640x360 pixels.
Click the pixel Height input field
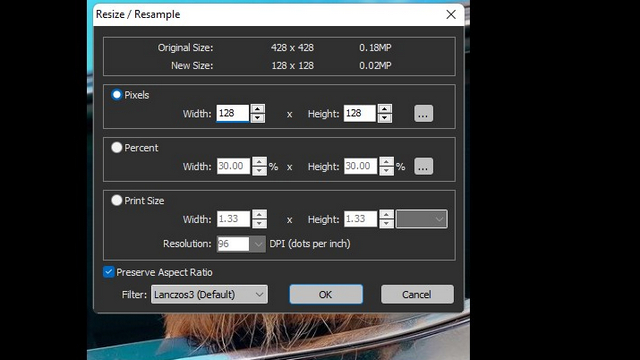coord(360,113)
